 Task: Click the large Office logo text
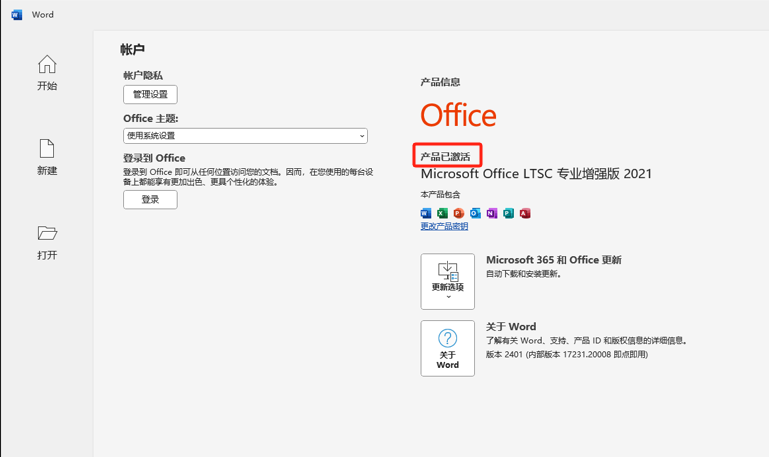[x=459, y=115]
